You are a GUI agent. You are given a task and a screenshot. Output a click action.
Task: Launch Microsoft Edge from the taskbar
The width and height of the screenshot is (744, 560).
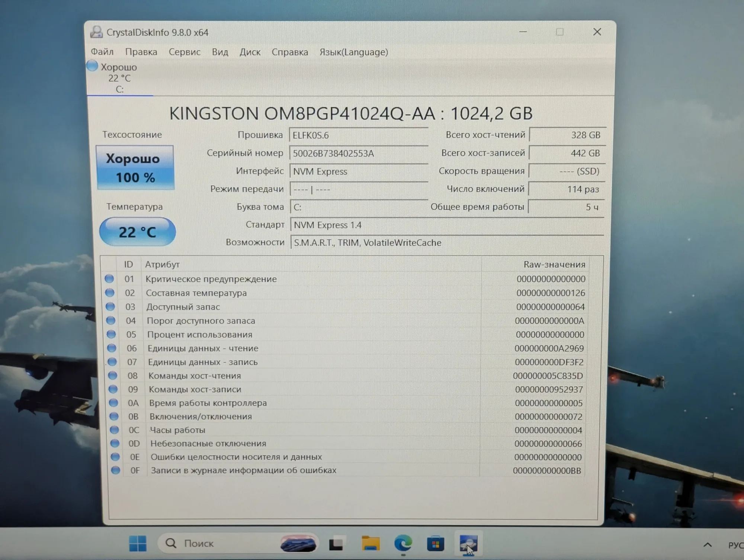pyautogui.click(x=403, y=543)
